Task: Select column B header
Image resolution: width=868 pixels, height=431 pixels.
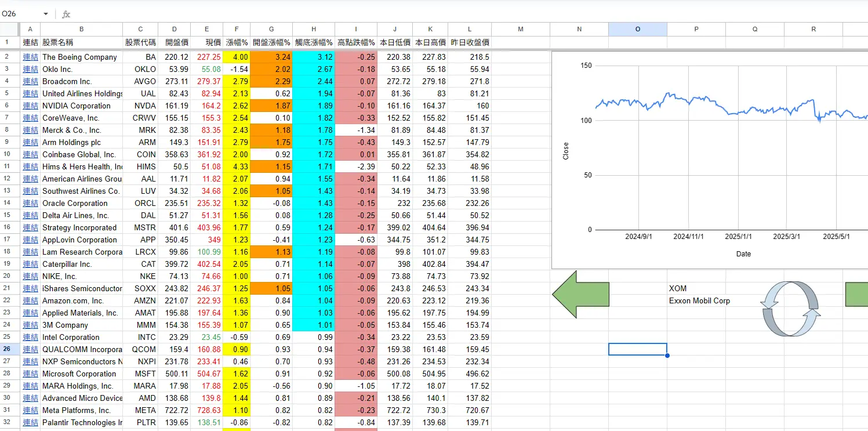Action: pyautogui.click(x=82, y=29)
